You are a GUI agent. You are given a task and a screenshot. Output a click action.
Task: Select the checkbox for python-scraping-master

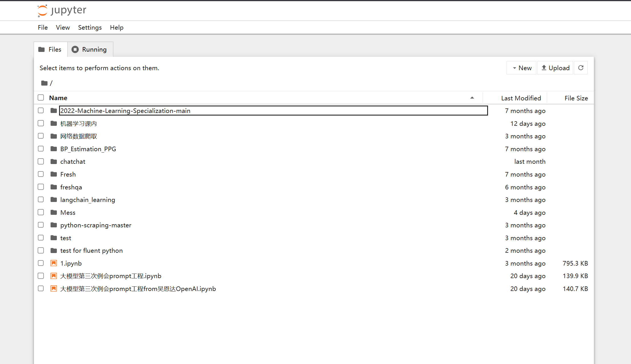tap(41, 225)
